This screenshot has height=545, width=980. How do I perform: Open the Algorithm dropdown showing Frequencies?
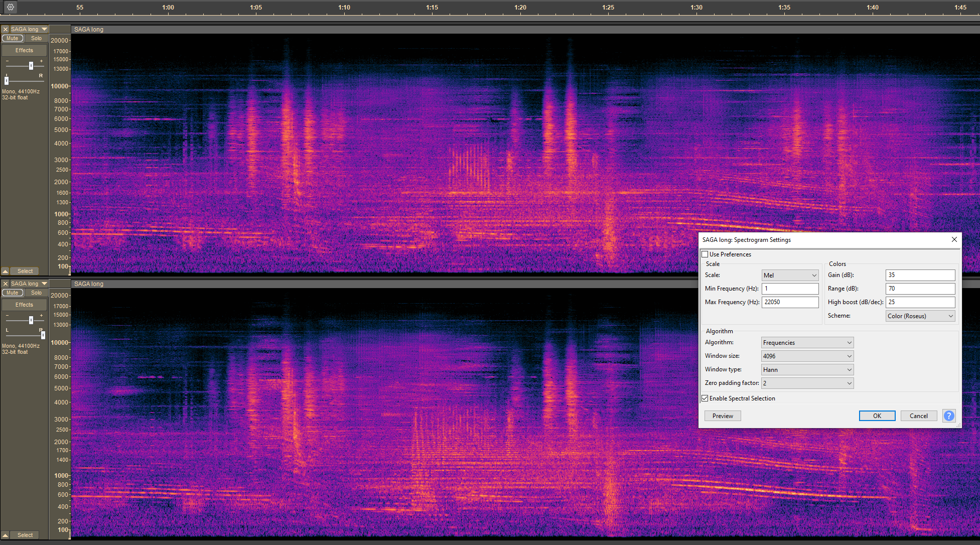[807, 342]
